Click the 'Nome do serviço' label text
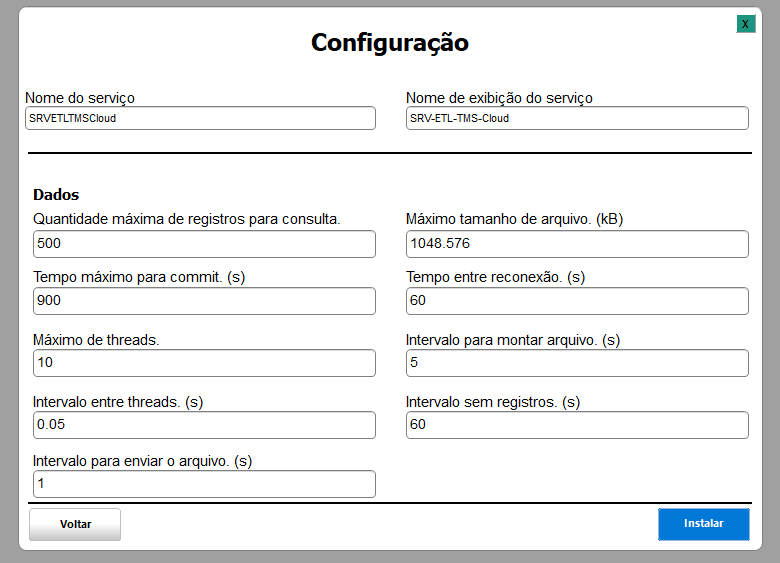This screenshot has width=780, height=563. 80,98
